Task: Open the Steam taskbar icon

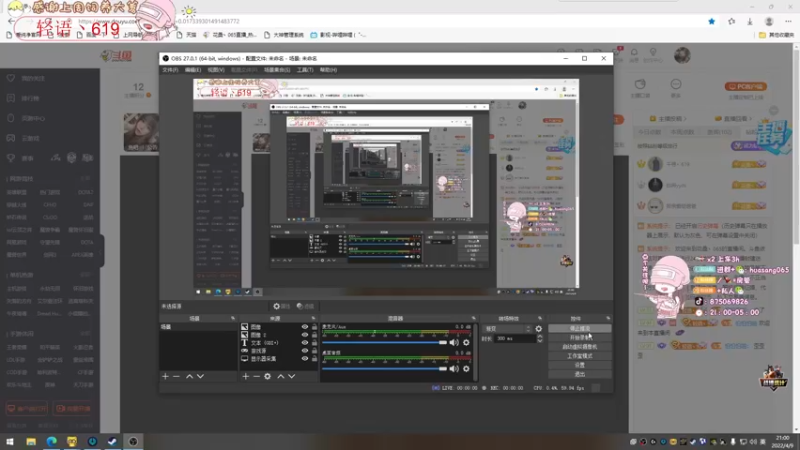Action: click(113, 441)
